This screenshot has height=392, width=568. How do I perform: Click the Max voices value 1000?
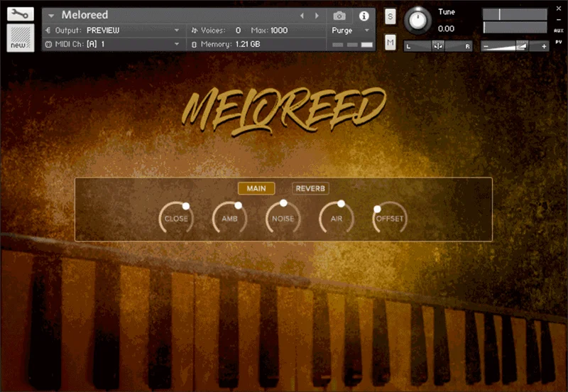279,31
